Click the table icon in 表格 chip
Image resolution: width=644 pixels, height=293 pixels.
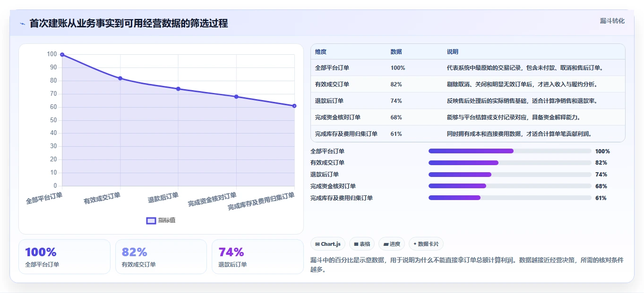[356, 244]
